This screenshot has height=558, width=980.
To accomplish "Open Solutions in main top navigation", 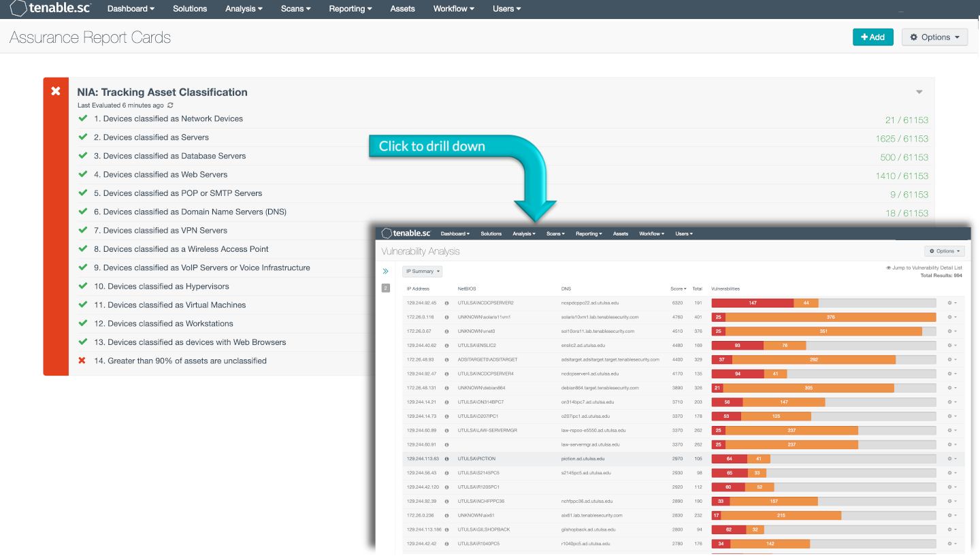I will [x=190, y=9].
